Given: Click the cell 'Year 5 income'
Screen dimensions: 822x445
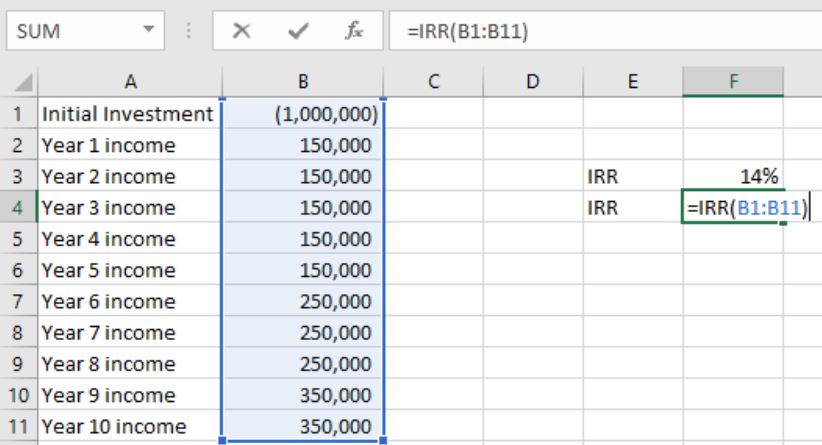Looking at the screenshot, I should (130, 270).
